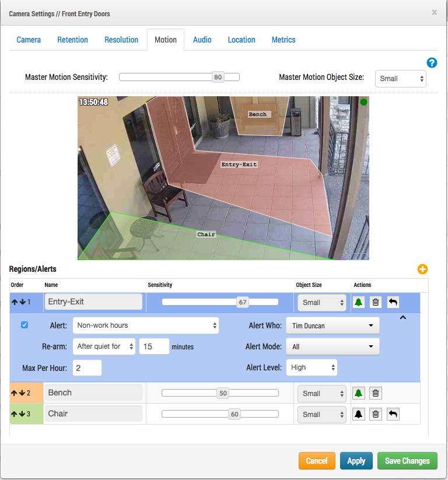The height and width of the screenshot is (480, 448).
Task: Open the Master Motion Object Size dropdown
Action: click(401, 79)
